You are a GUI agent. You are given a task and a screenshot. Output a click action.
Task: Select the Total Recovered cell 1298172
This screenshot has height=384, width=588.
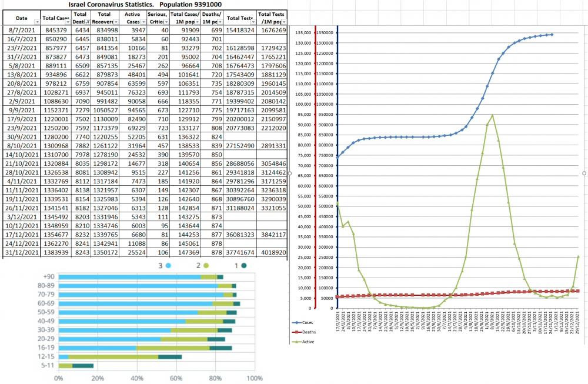point(105,163)
